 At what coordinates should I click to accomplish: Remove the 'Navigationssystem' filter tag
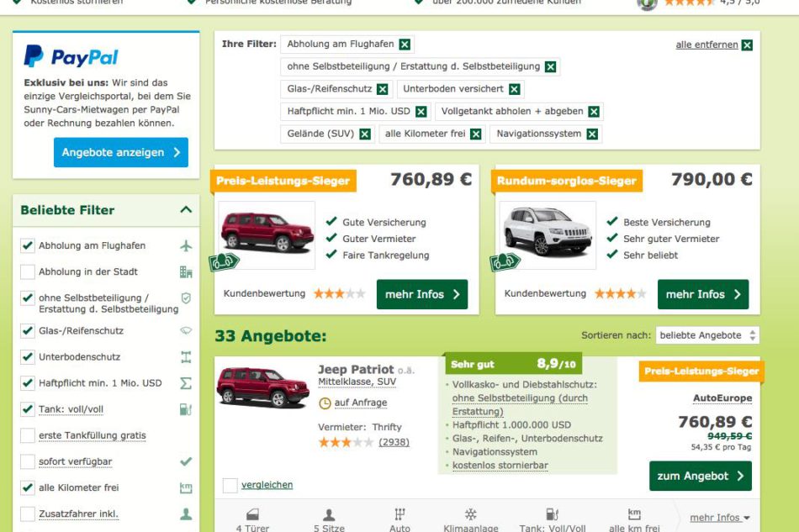(x=592, y=134)
